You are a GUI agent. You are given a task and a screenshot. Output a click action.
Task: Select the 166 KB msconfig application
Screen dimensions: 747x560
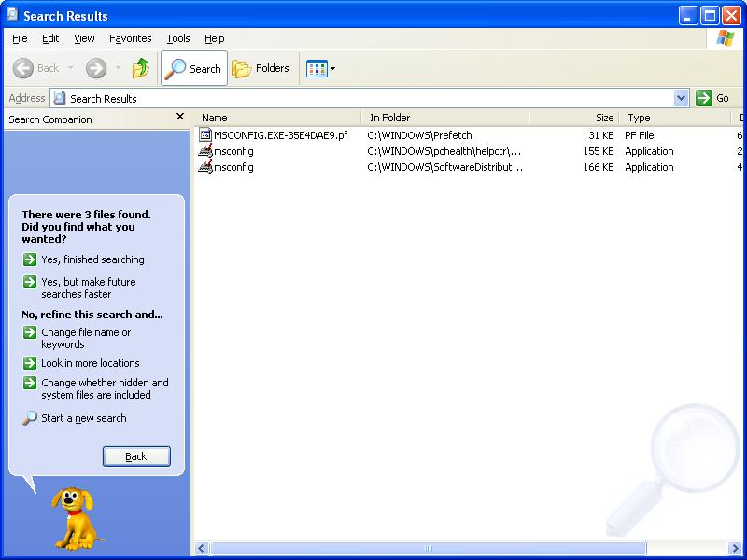click(233, 167)
